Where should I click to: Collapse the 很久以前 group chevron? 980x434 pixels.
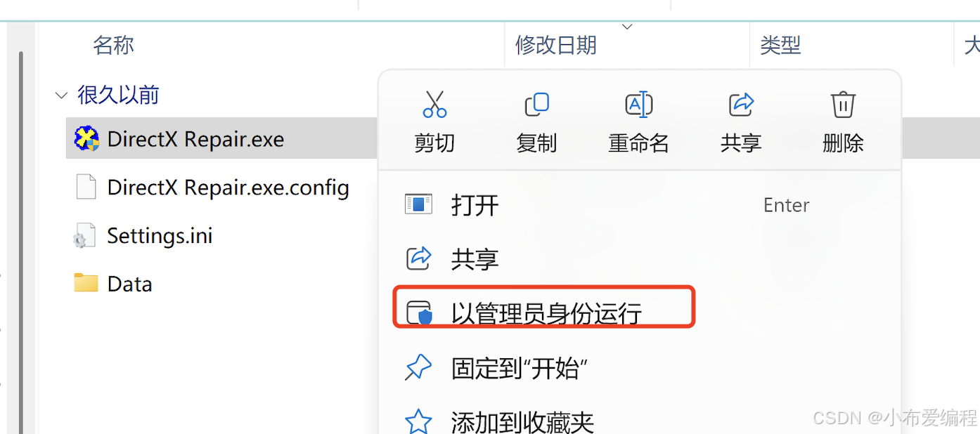62,95
